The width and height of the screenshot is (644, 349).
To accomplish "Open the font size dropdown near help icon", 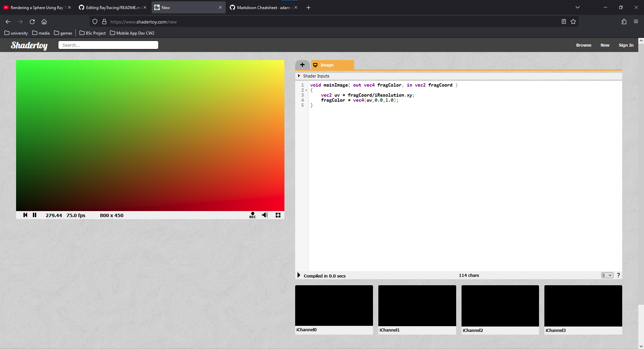I will point(607,275).
